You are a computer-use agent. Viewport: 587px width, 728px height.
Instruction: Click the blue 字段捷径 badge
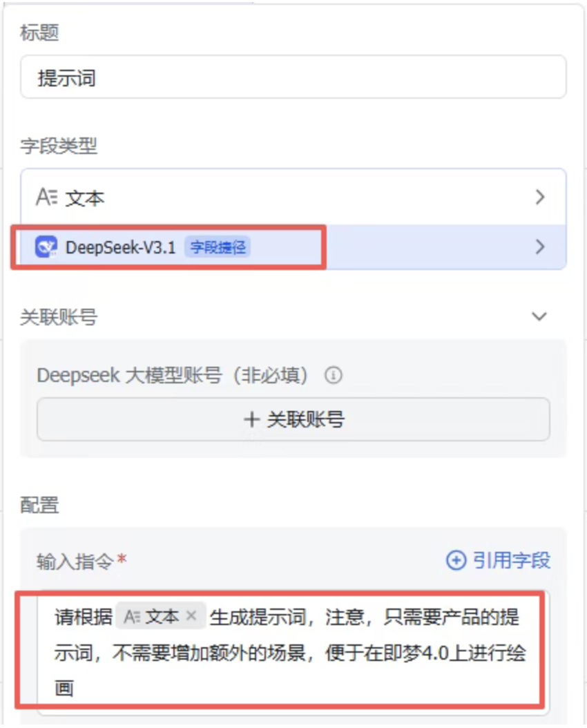point(218,247)
